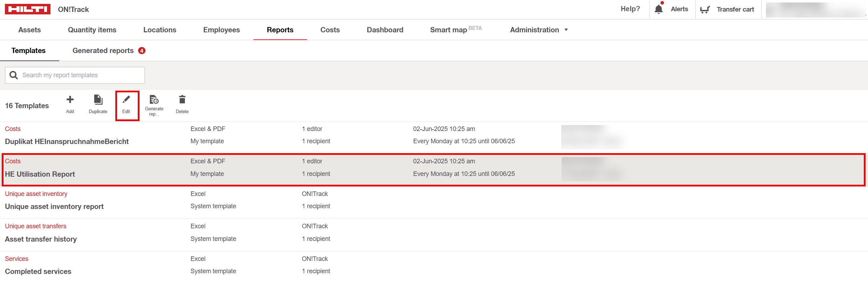868x282 pixels.
Task: Click the Add template plus icon
Action: [x=70, y=100]
